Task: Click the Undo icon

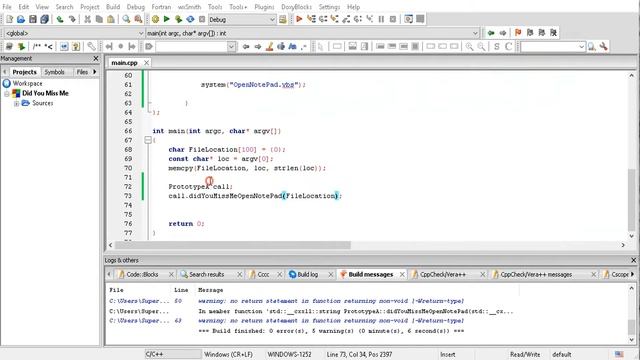Action: pyautogui.click(x=60, y=19)
